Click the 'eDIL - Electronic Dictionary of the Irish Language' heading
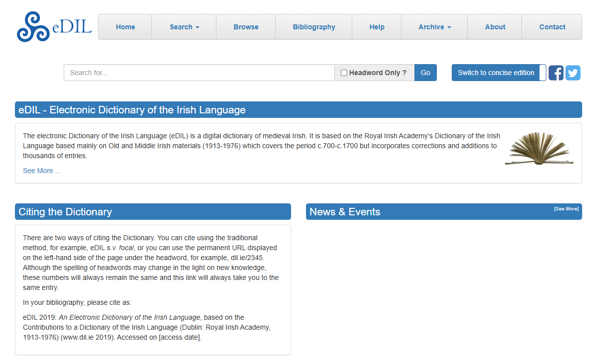Image resolution: width=605 pixels, height=364 pixels. (x=132, y=110)
